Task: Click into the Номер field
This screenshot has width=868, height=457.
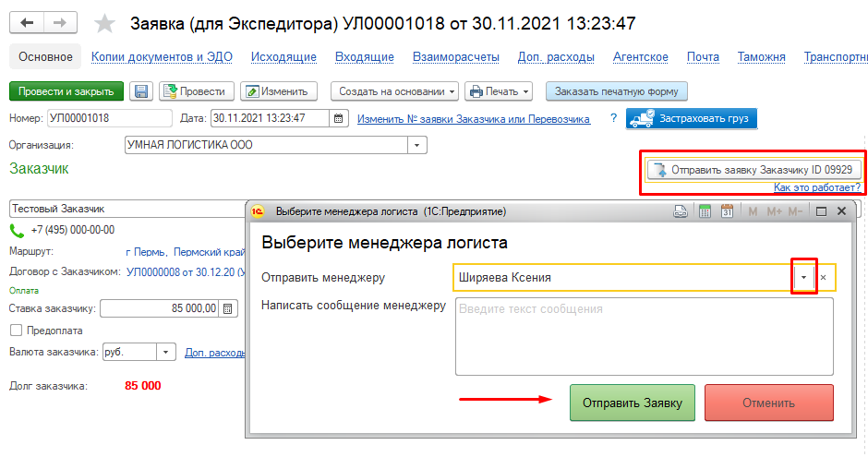Action: click(110, 118)
